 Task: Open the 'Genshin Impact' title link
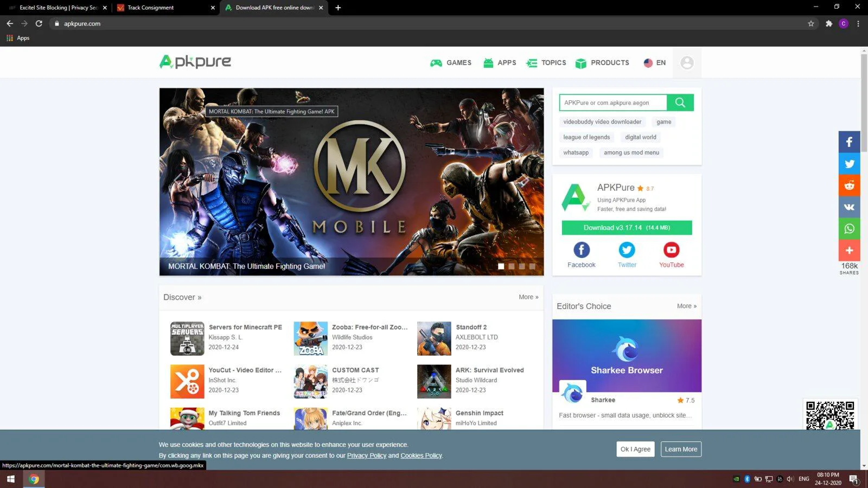480,413
